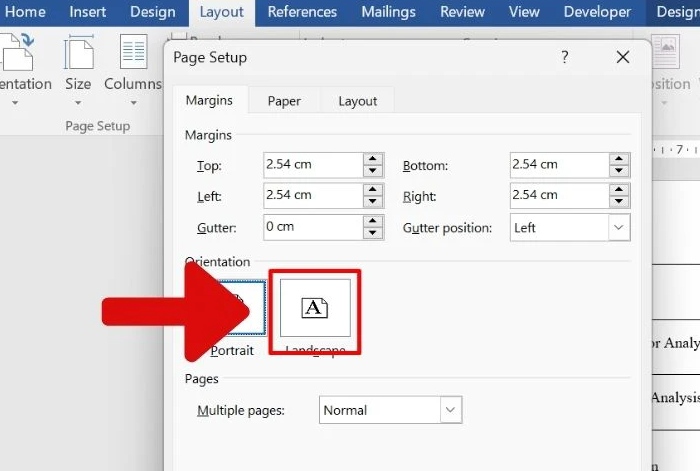Open the Insert ribbon tab
The width and height of the screenshot is (700, 471).
(x=88, y=12)
